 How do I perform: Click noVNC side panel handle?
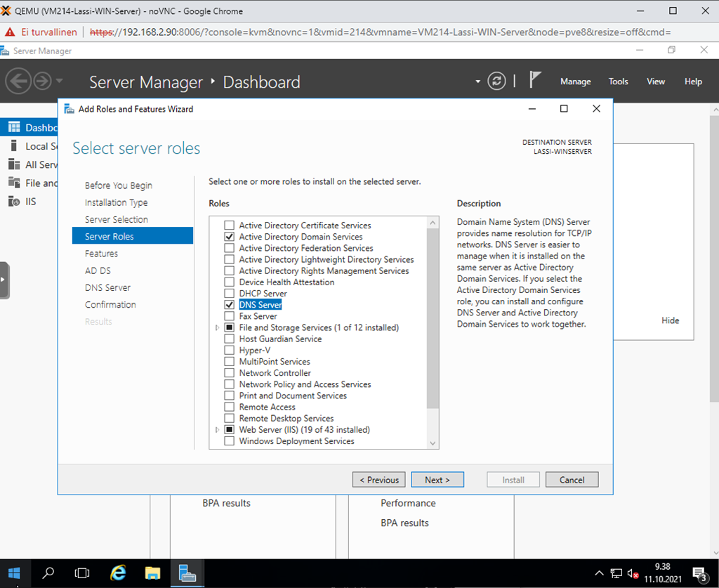(x=4, y=280)
